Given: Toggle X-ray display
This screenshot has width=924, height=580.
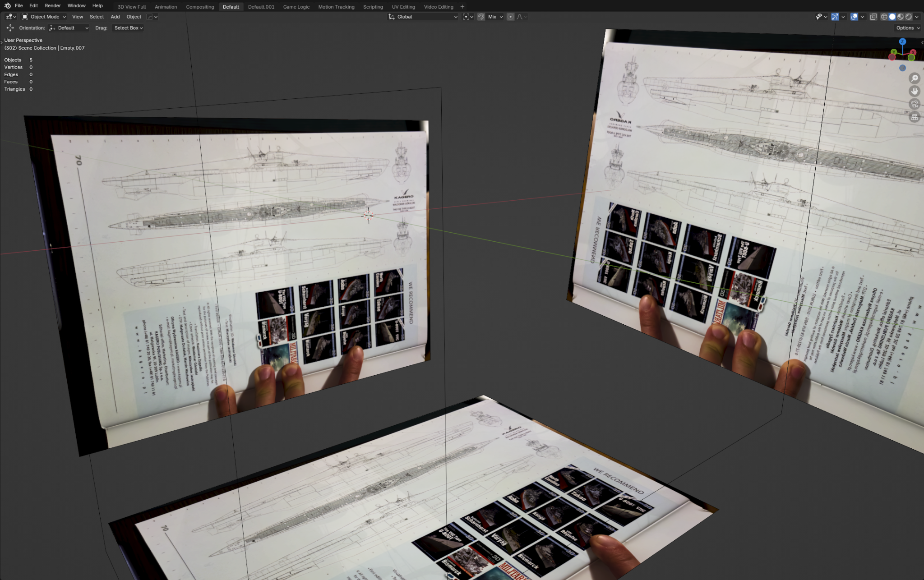Looking at the screenshot, I should [x=873, y=17].
